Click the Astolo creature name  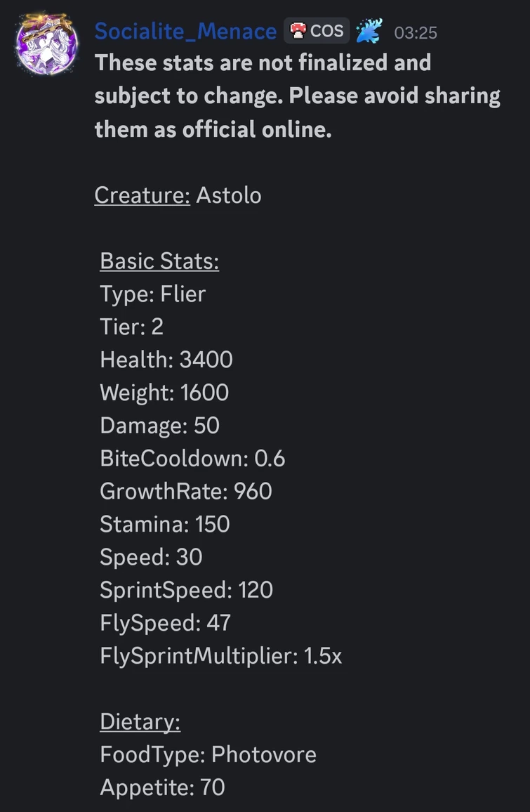pyautogui.click(x=229, y=195)
